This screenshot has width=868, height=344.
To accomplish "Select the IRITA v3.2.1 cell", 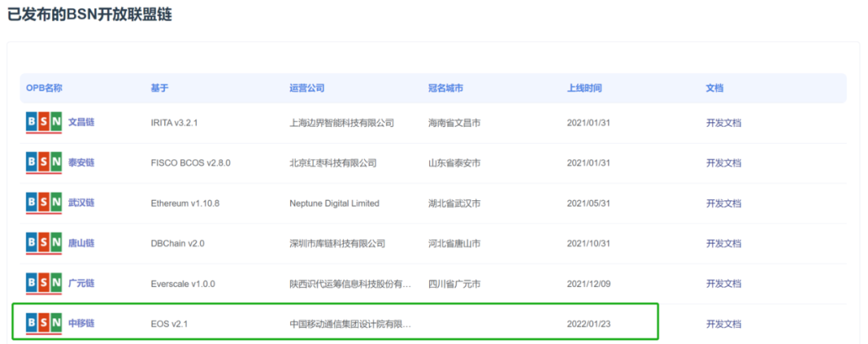I will 174,123.
